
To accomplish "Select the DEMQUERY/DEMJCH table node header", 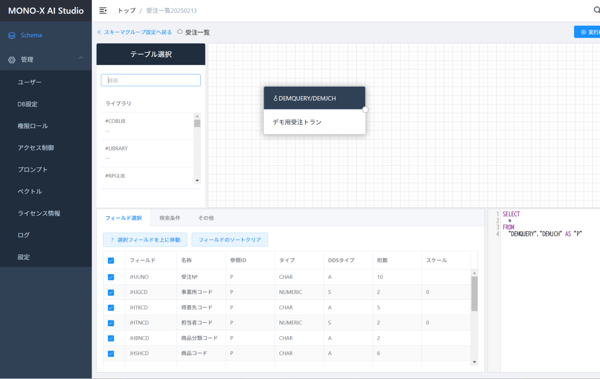I will [x=314, y=98].
